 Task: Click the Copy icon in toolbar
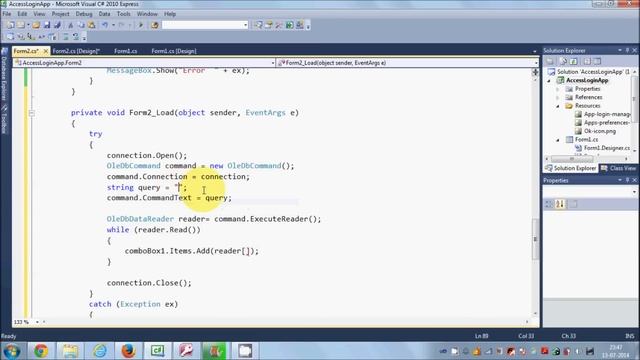[x=81, y=25]
